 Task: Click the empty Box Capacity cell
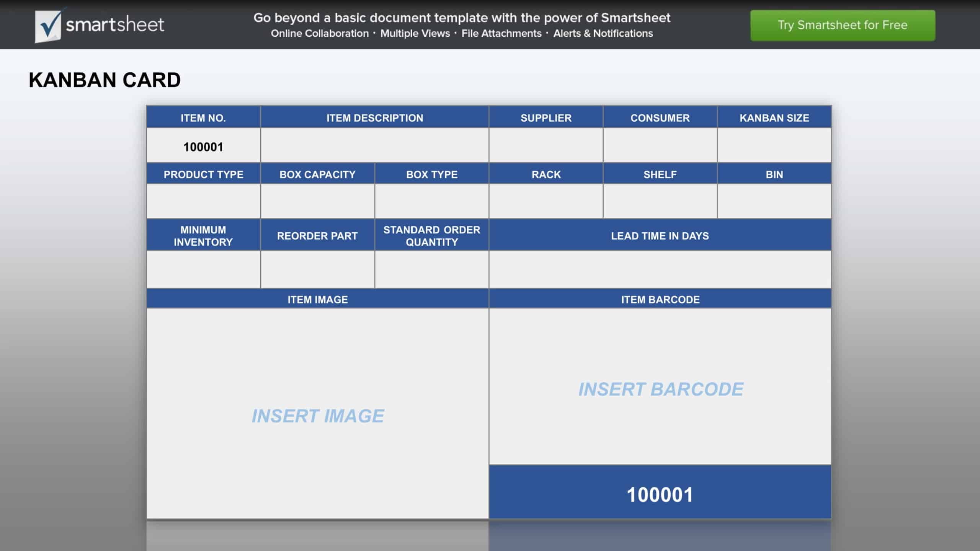pos(317,201)
